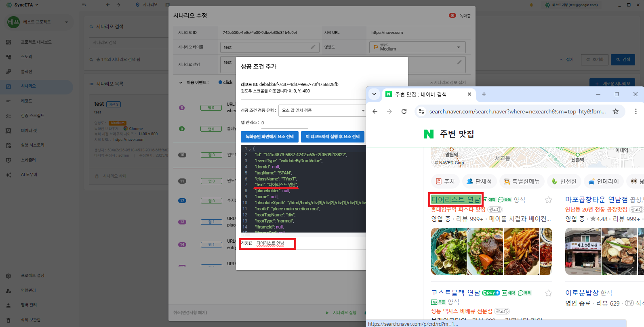Go back in the Chrome window
The height and width of the screenshot is (327, 644).
(x=375, y=111)
